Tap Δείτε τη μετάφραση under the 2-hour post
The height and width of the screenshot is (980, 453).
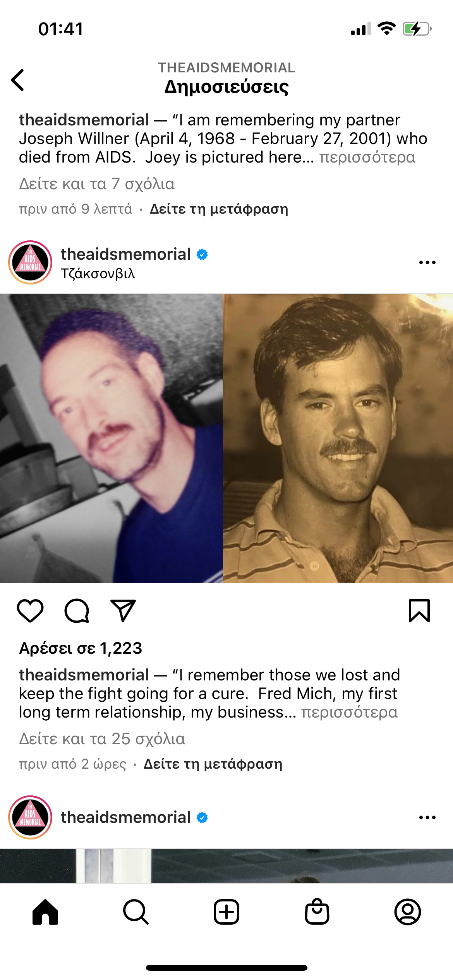coord(213,764)
